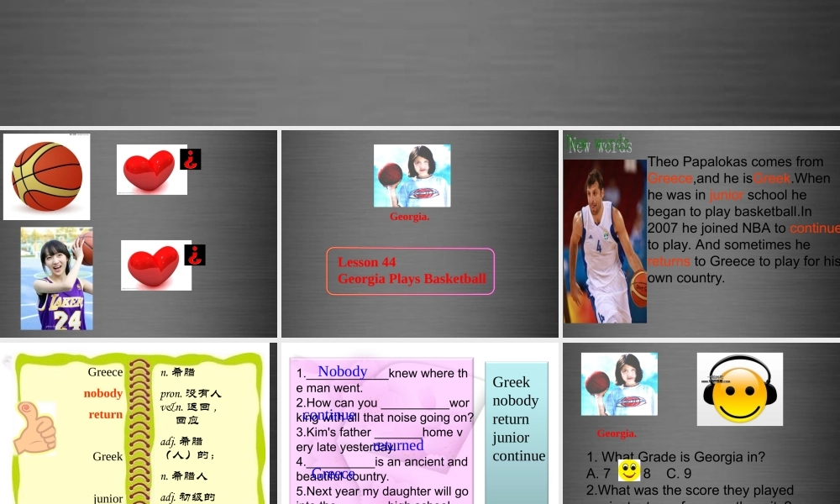Click answer option 'C. 9'
Viewport: 840px width, 504px height.
pos(678,473)
